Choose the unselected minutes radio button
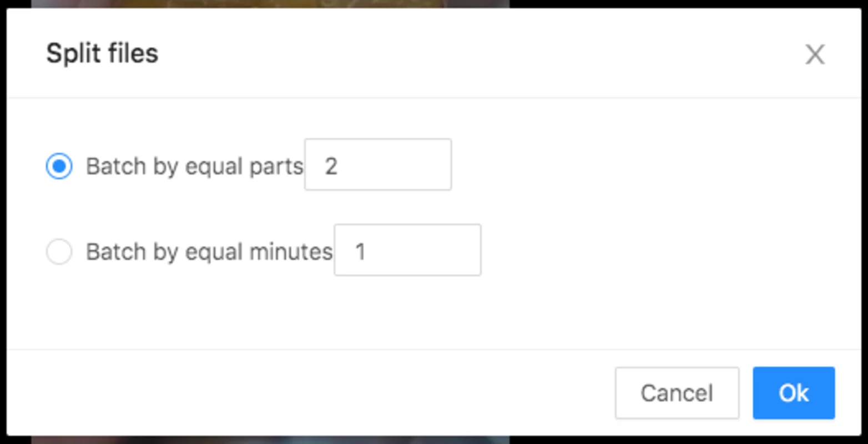 [59, 251]
